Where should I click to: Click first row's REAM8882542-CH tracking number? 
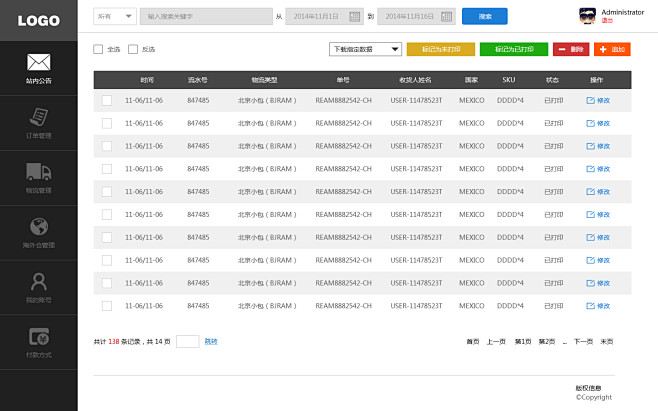tap(344, 100)
